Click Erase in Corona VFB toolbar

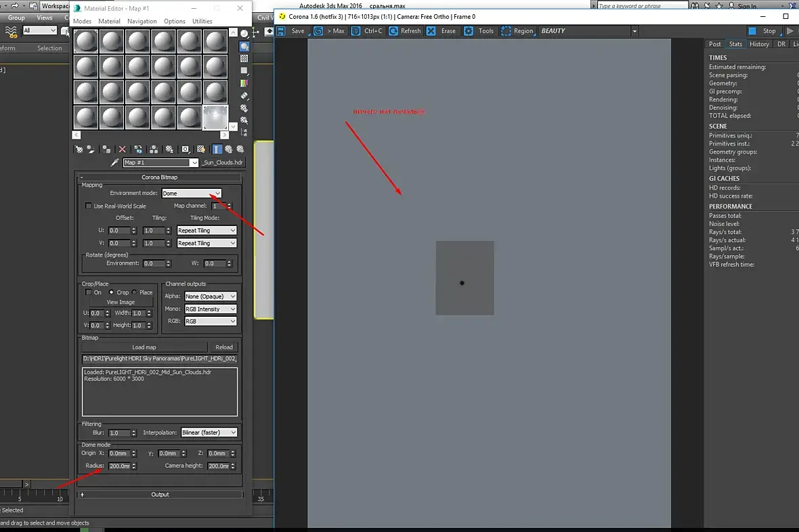[441, 31]
